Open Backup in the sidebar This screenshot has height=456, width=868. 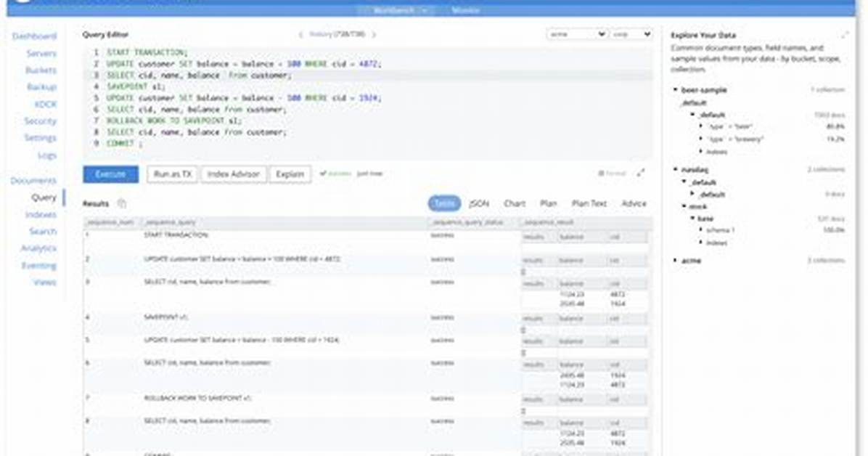tap(42, 87)
